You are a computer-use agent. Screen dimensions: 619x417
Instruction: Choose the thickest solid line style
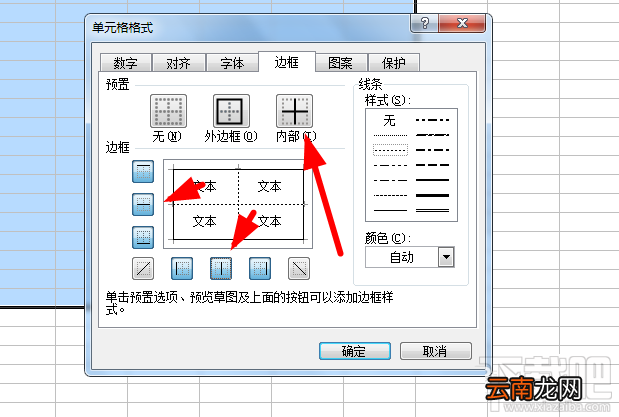point(433,195)
